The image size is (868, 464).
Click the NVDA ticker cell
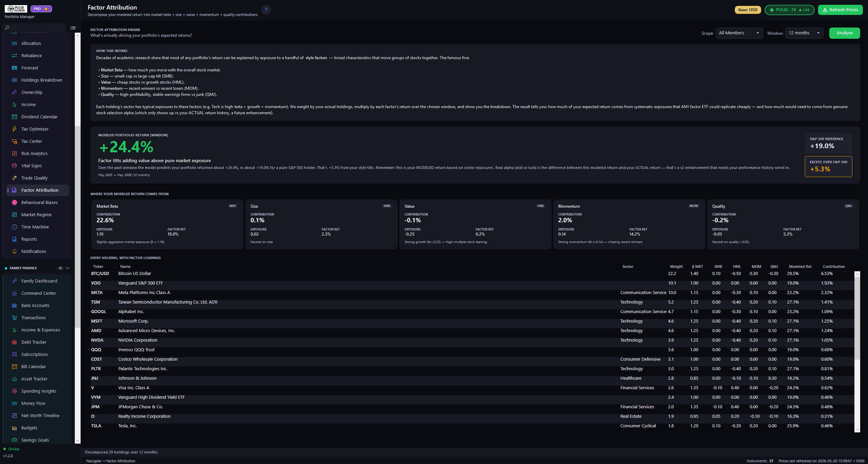tap(97, 340)
